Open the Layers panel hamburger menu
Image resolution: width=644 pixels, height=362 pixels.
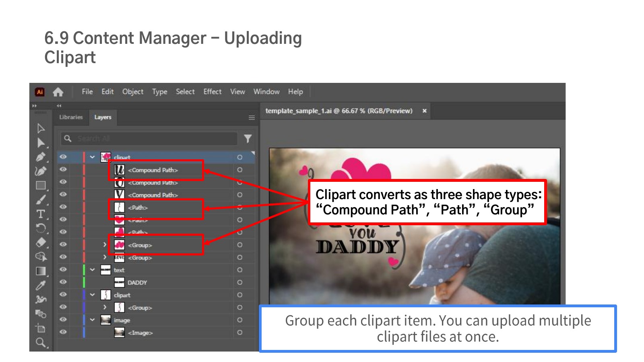point(252,117)
